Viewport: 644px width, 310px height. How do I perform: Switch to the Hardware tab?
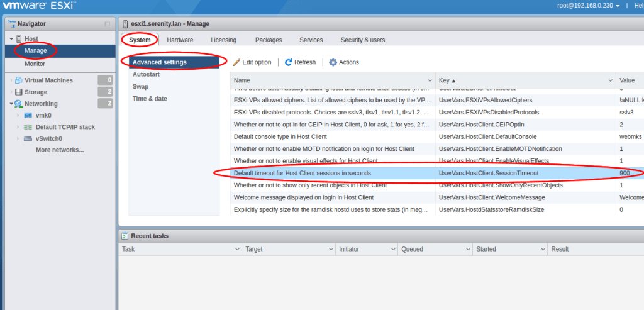[x=180, y=40]
